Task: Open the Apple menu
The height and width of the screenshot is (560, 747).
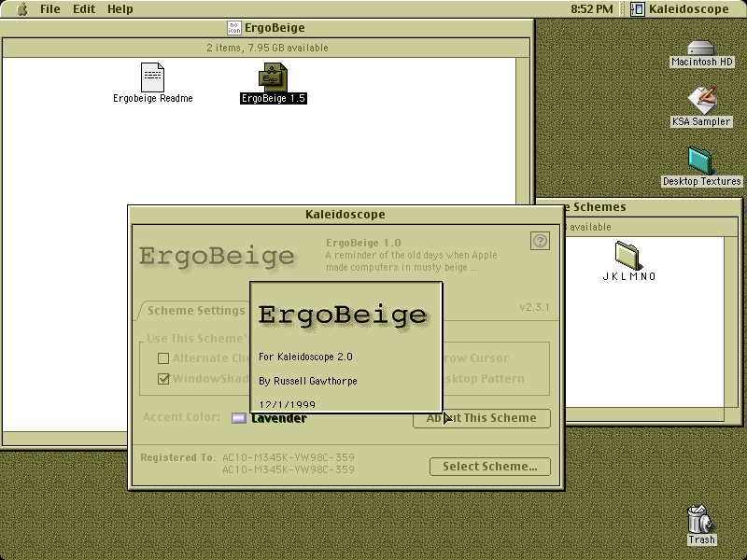Action: tap(21, 9)
